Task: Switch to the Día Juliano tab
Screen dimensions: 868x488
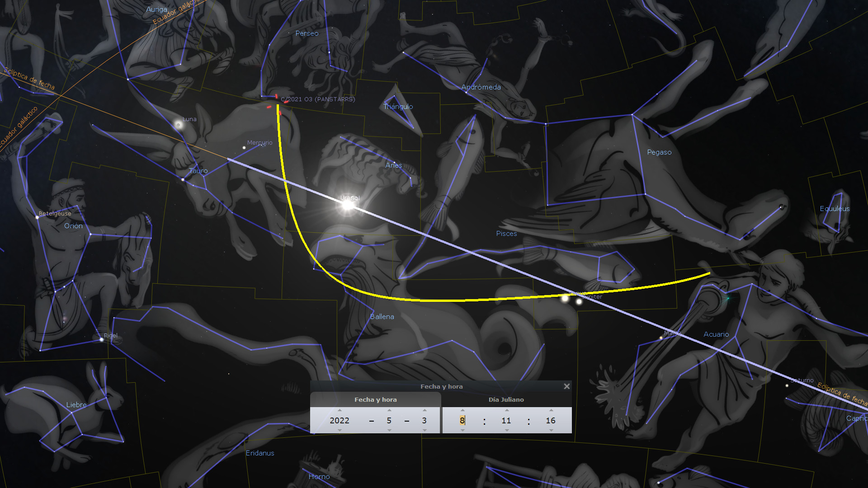Action: coord(506,399)
